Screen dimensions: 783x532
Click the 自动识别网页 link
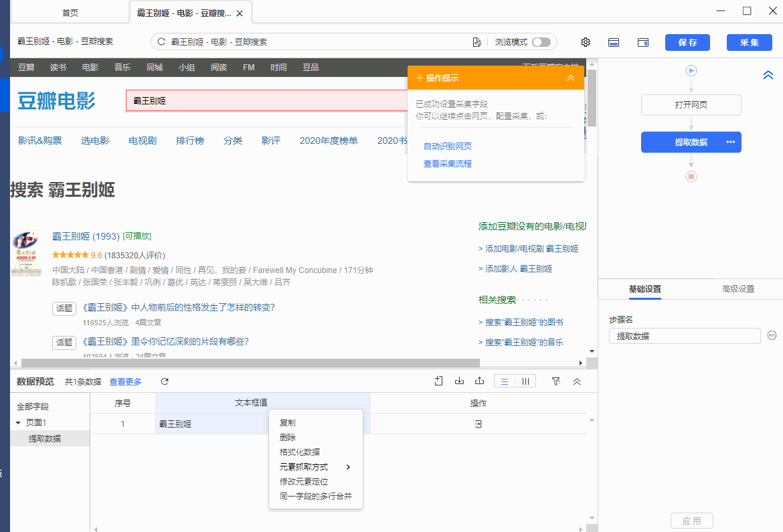pyautogui.click(x=448, y=146)
